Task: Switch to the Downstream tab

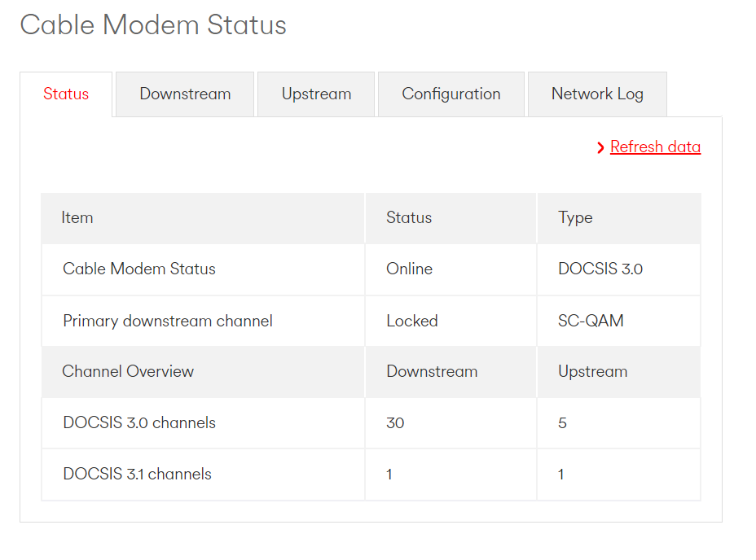Action: 185,94
